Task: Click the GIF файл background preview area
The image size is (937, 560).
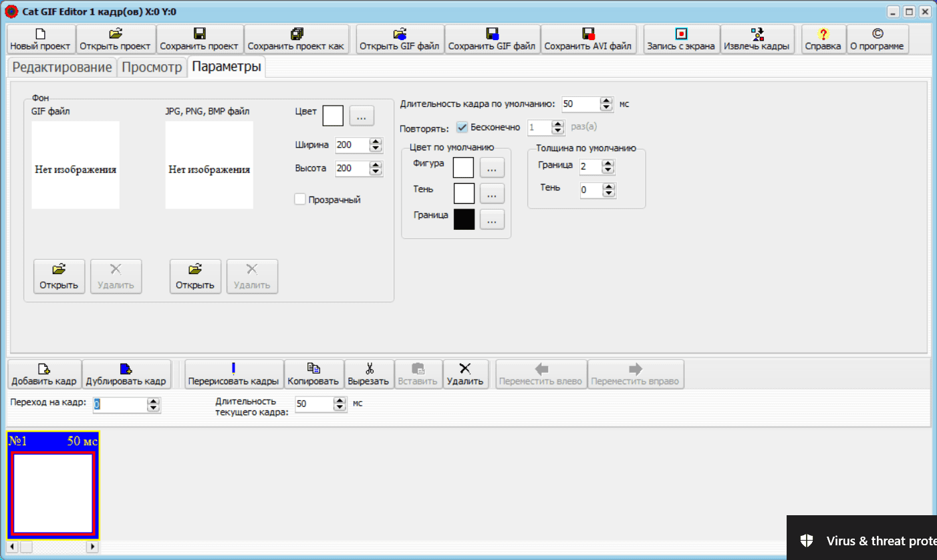Action: coord(76,165)
